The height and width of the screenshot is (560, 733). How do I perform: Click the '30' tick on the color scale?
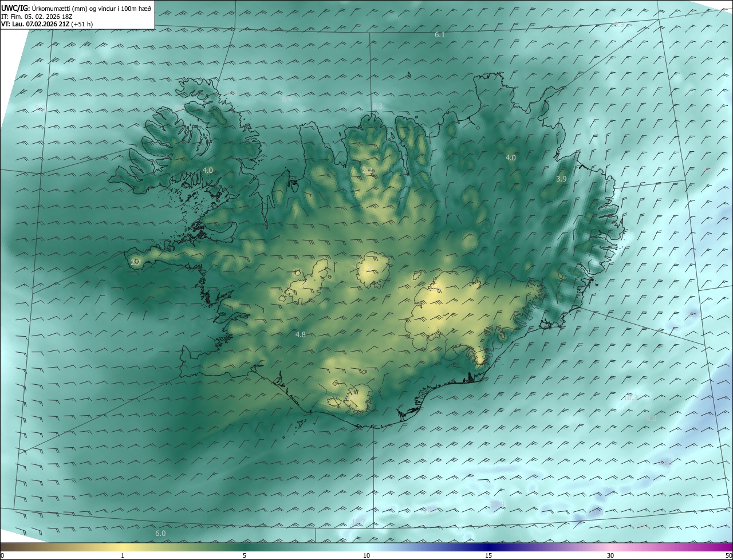[x=610, y=556]
